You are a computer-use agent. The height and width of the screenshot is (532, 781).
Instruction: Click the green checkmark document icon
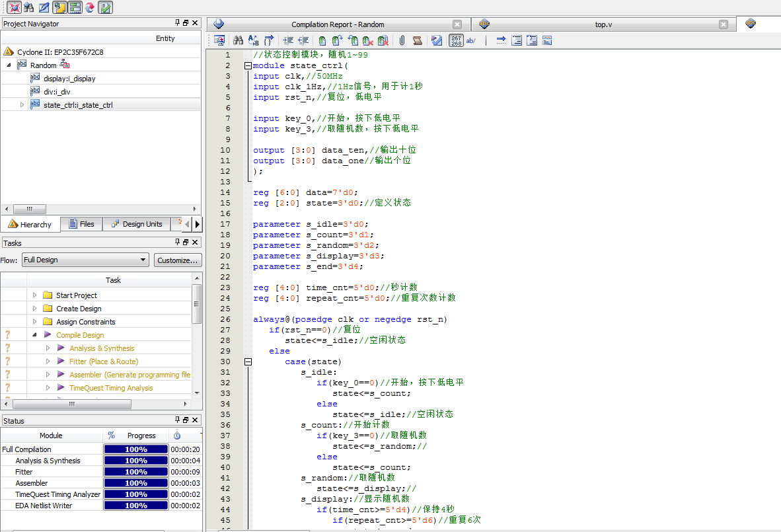point(105,8)
